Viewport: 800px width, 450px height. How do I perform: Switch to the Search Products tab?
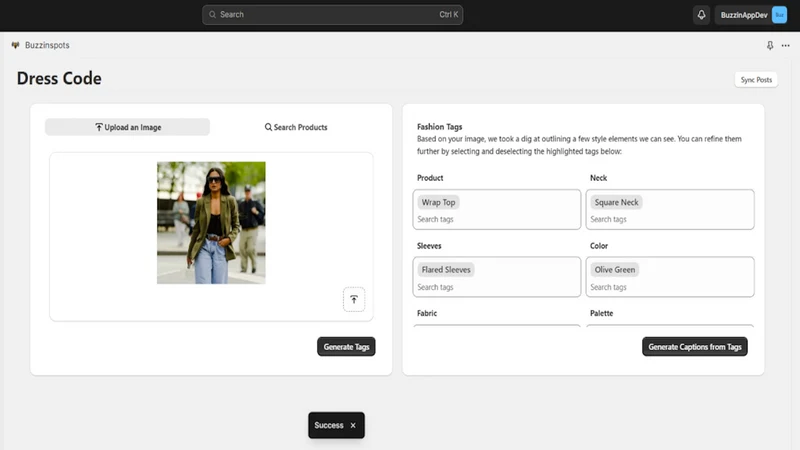(296, 127)
